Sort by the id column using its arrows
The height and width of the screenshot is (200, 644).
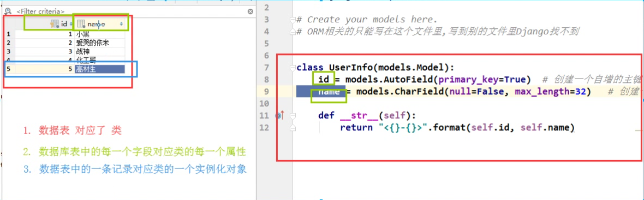click(71, 24)
